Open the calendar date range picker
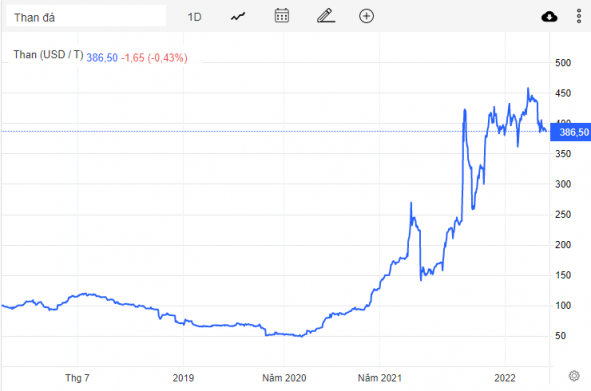The height and width of the screenshot is (391, 591). pyautogui.click(x=282, y=16)
